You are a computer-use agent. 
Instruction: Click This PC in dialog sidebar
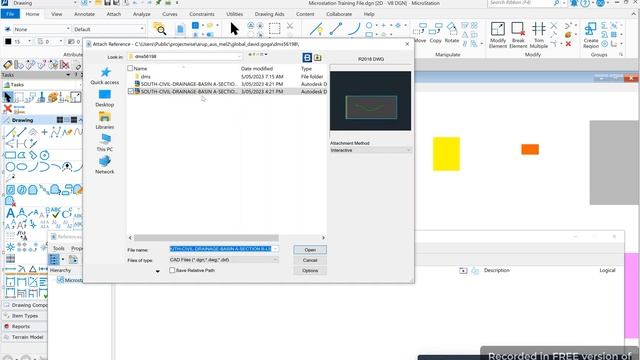104,142
